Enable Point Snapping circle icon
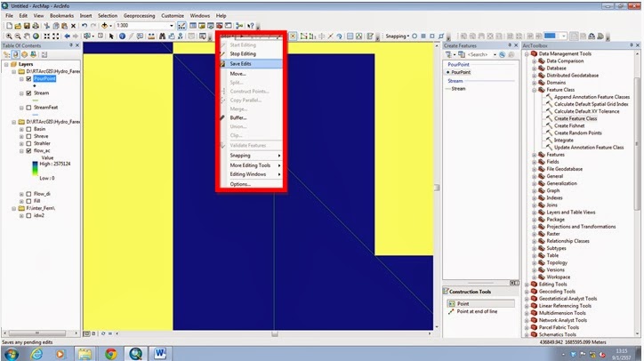644x361 pixels. pyautogui.click(x=415, y=36)
